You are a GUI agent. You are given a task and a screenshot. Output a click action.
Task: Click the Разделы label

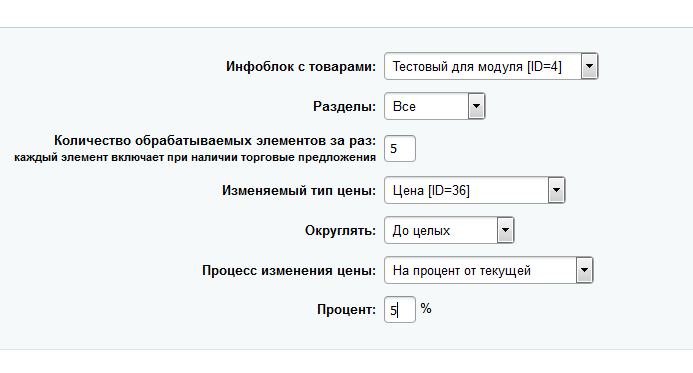[x=344, y=107]
